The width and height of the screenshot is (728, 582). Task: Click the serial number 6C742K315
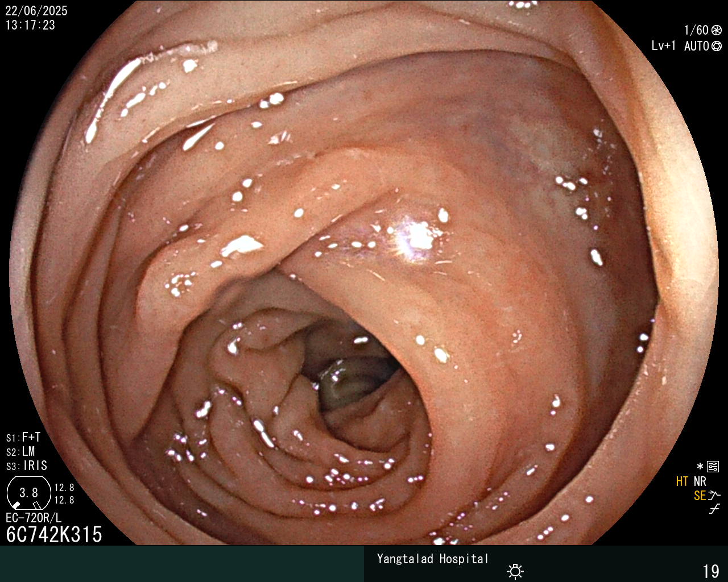[x=54, y=534]
